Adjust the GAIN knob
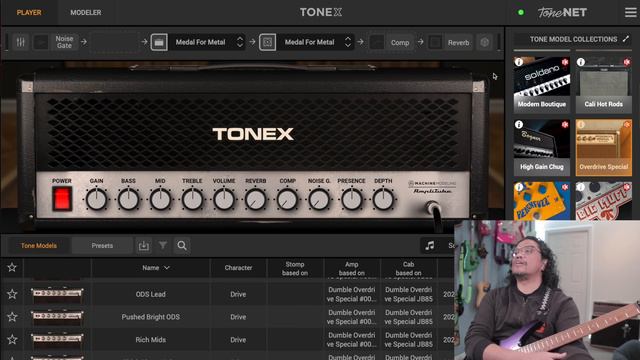Image resolution: width=640 pixels, height=360 pixels. click(x=96, y=200)
